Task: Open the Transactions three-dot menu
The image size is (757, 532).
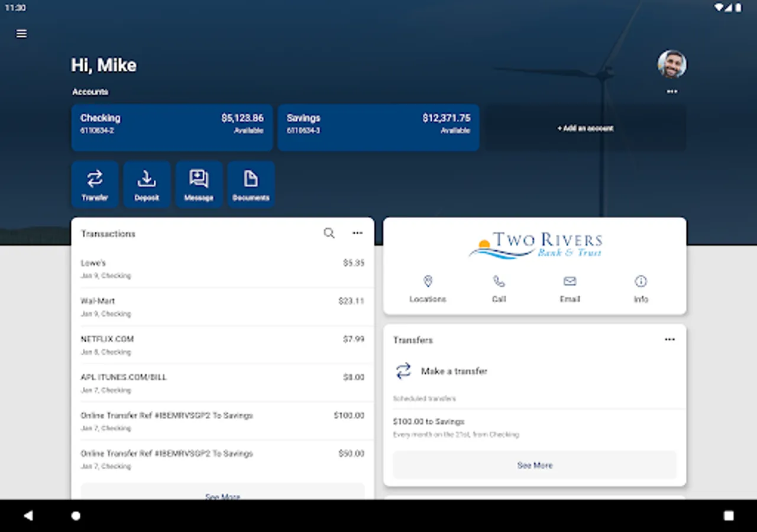Action: coord(357,233)
